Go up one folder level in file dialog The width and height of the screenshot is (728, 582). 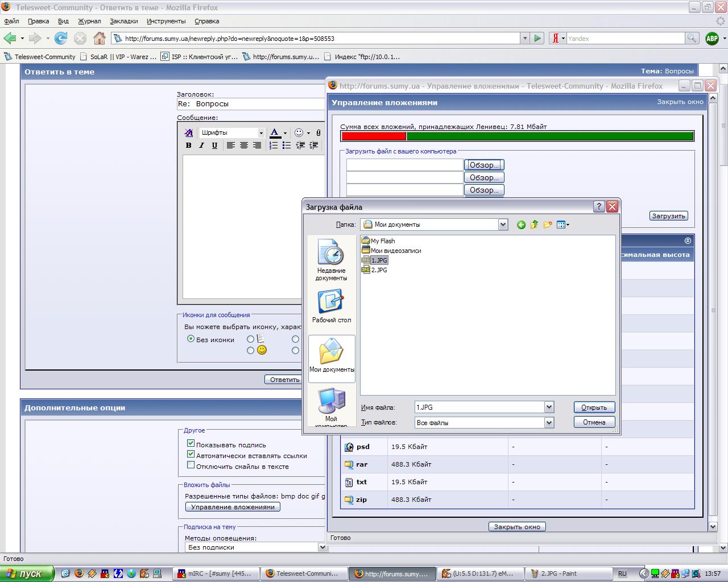click(x=534, y=225)
